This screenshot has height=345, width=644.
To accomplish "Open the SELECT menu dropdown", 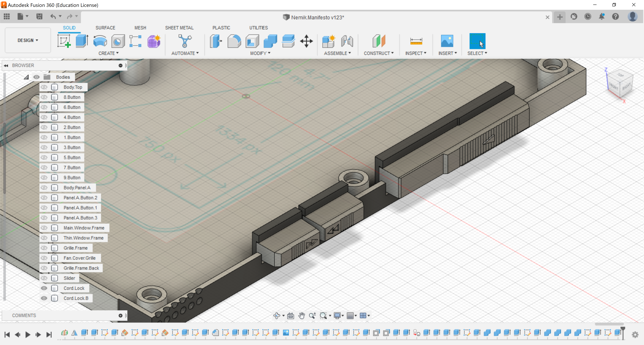I will tap(477, 53).
